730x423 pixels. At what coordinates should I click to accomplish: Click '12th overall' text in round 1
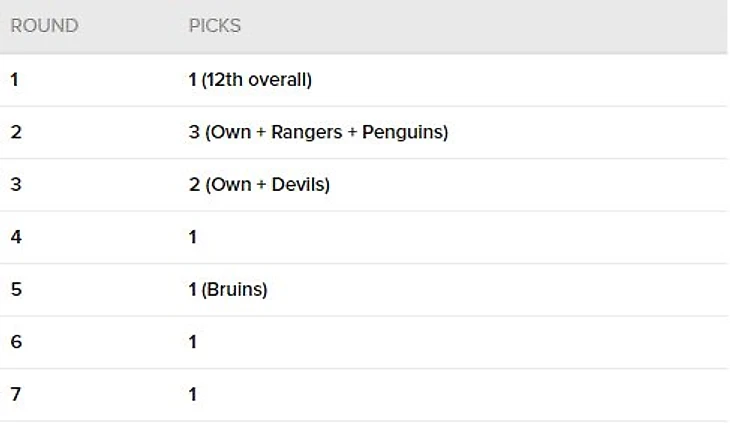tap(256, 80)
